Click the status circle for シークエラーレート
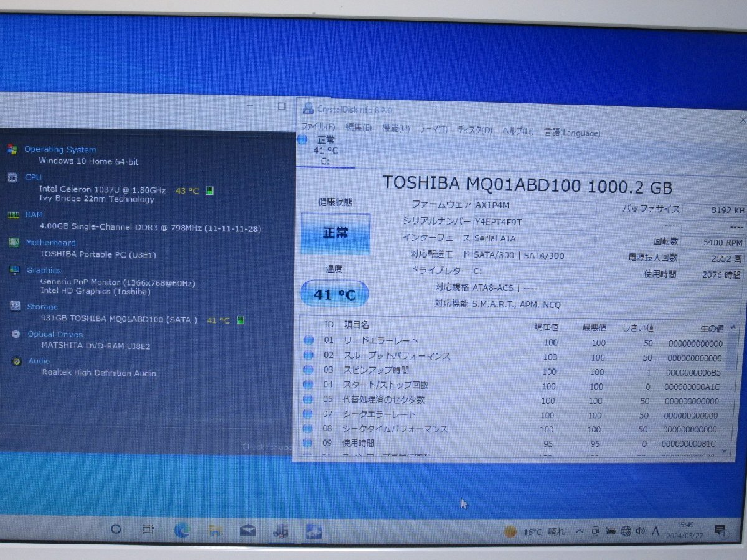The image size is (747, 560). tap(308, 414)
